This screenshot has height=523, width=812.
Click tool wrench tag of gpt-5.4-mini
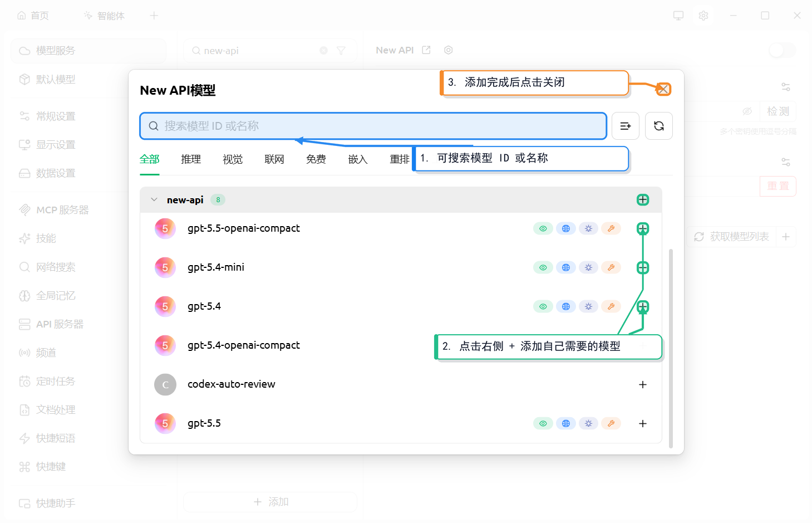[x=611, y=267]
